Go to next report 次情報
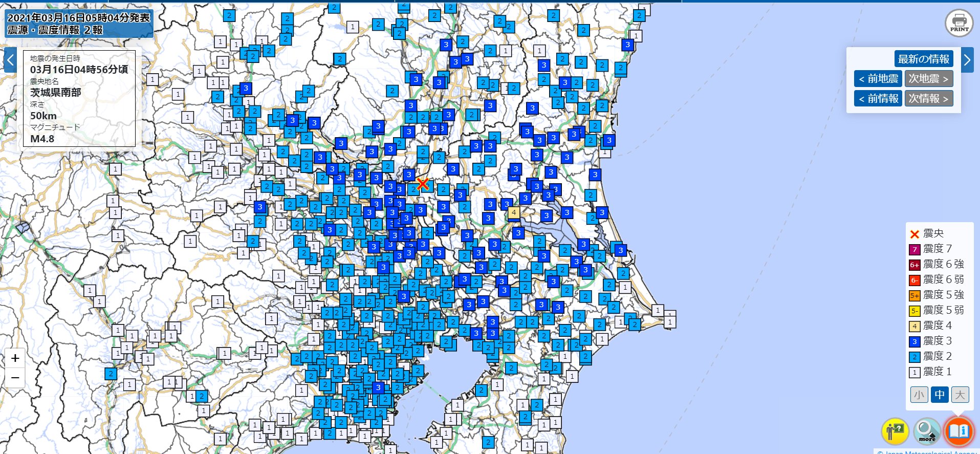The width and height of the screenshot is (980, 454). click(x=929, y=98)
